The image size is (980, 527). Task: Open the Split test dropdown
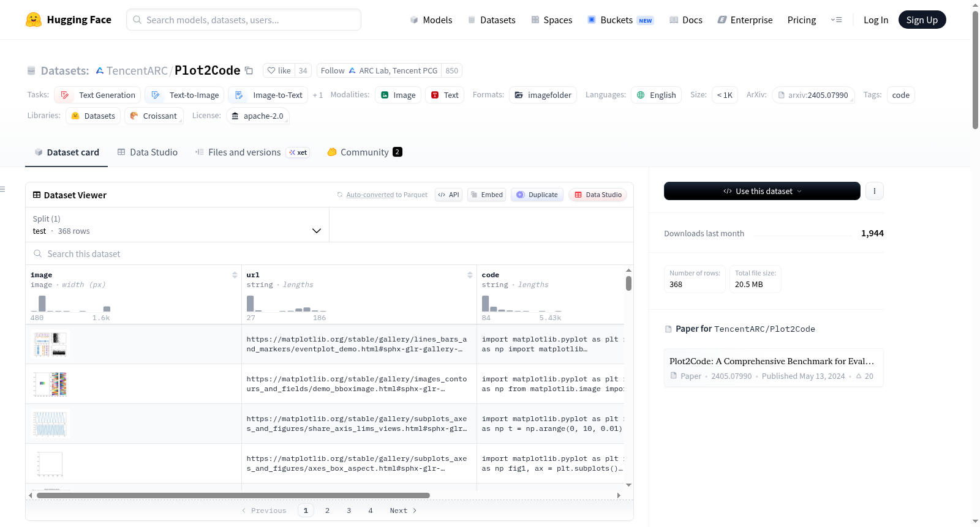coord(177,225)
